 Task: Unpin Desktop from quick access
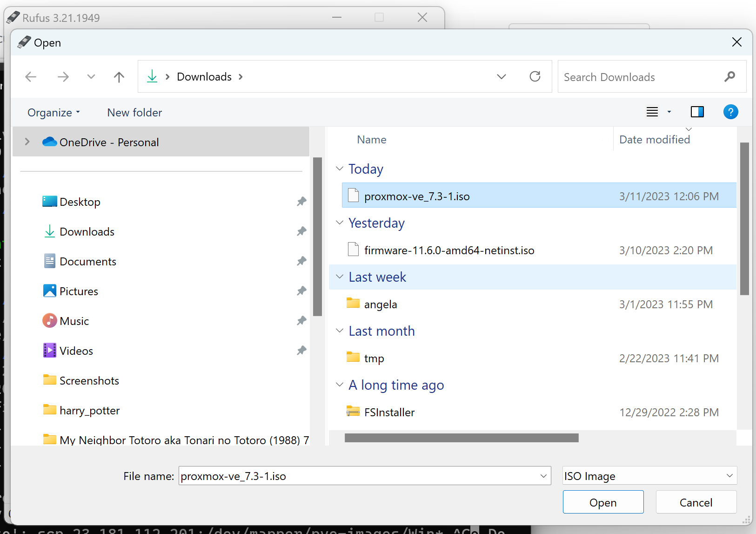click(301, 202)
